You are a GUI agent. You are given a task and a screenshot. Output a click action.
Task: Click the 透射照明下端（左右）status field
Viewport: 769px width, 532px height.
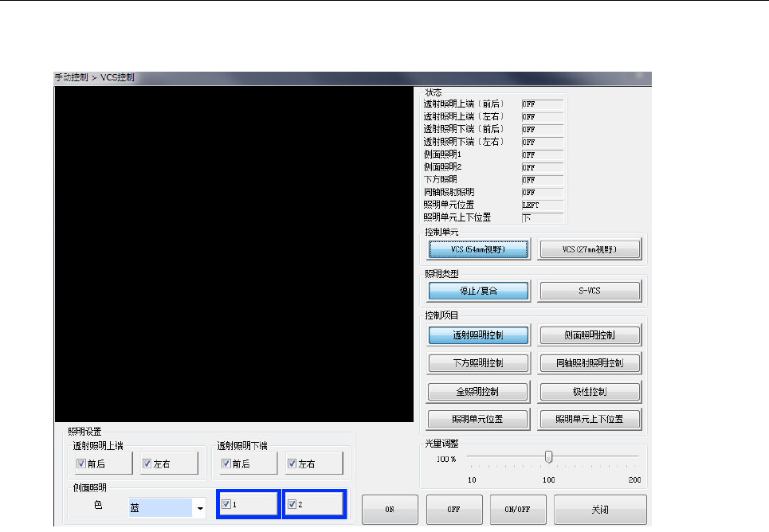click(542, 143)
